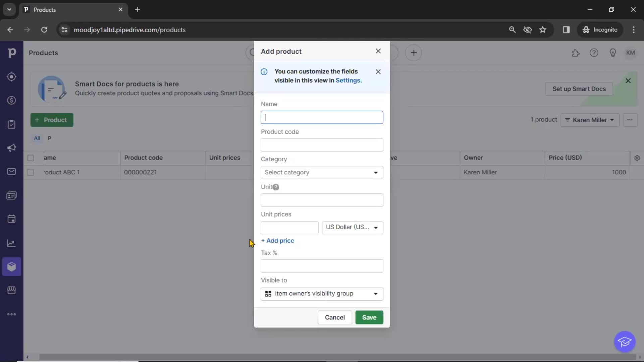
Task: Click the Name input field
Action: (x=322, y=117)
